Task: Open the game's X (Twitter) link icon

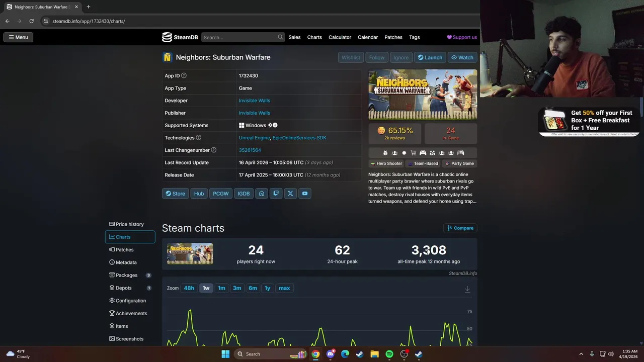Action: [290, 194]
